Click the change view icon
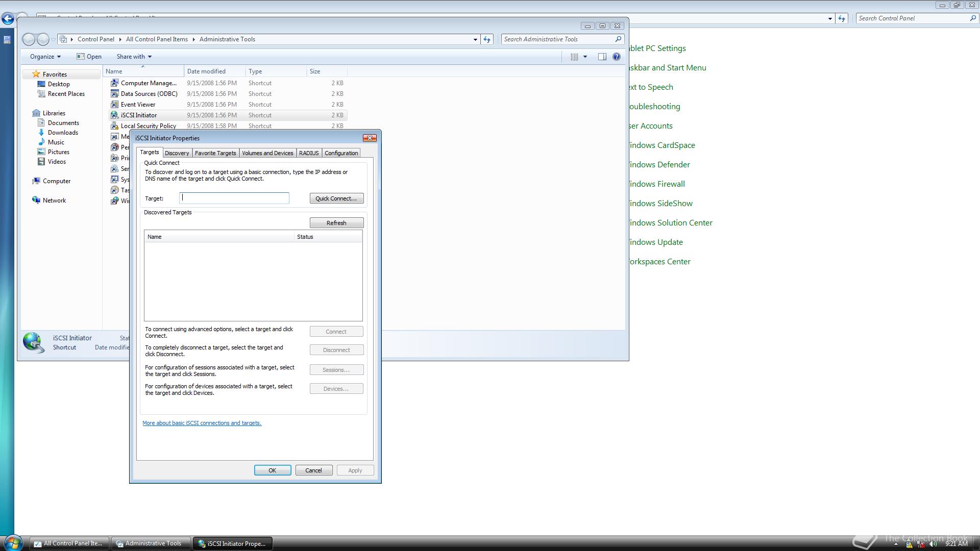The image size is (980, 551). [574, 57]
